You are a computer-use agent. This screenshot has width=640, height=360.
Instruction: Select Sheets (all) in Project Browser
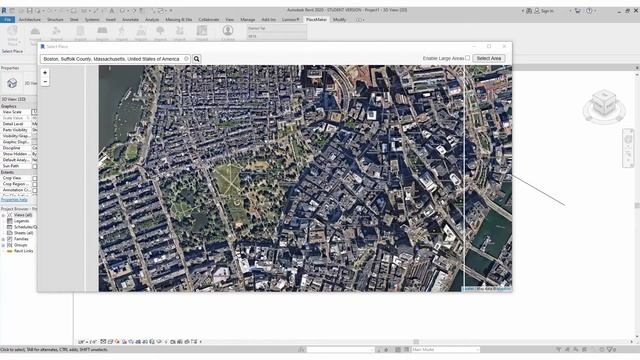pyautogui.click(x=24, y=233)
